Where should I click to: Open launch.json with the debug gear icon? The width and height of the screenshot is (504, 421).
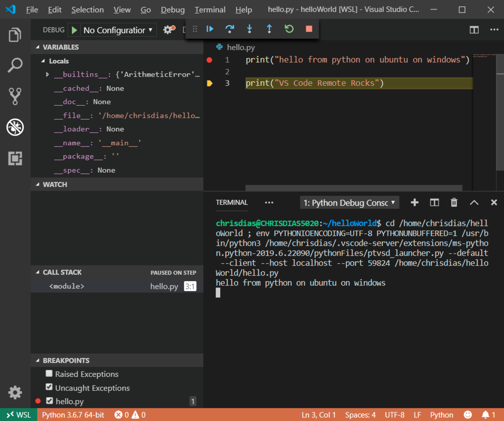tap(169, 30)
